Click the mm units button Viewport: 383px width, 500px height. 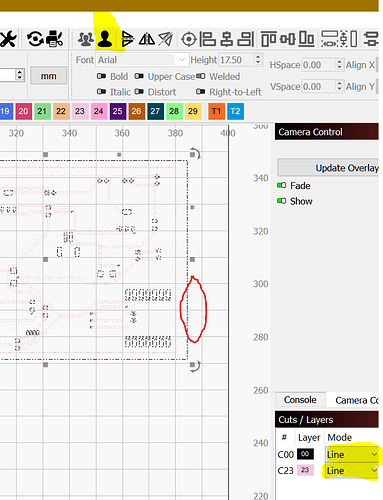49,76
